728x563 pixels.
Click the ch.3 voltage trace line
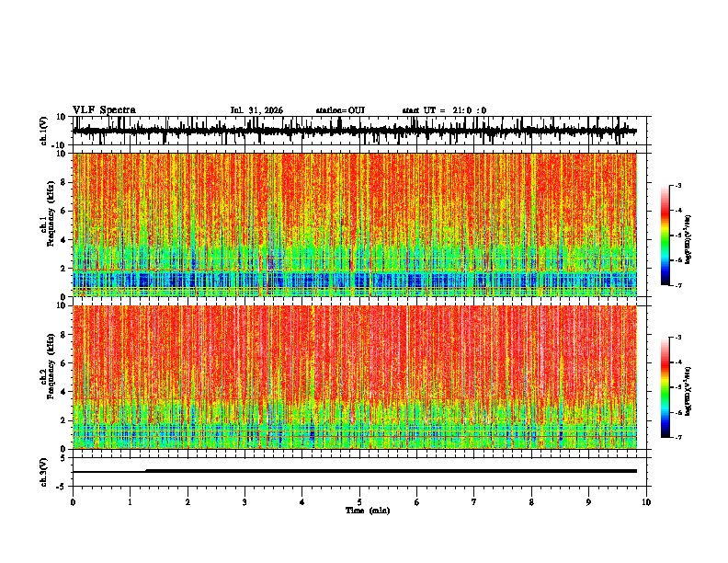point(355,471)
